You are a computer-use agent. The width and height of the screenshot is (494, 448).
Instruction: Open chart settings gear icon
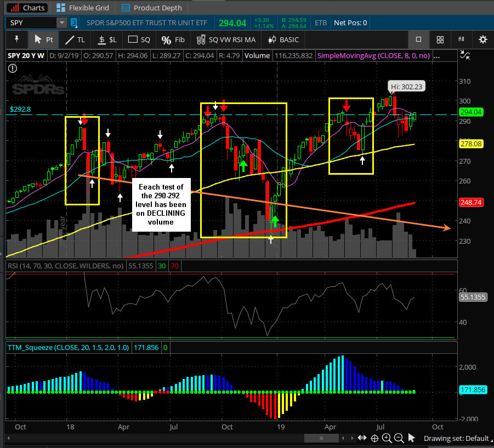482,39
